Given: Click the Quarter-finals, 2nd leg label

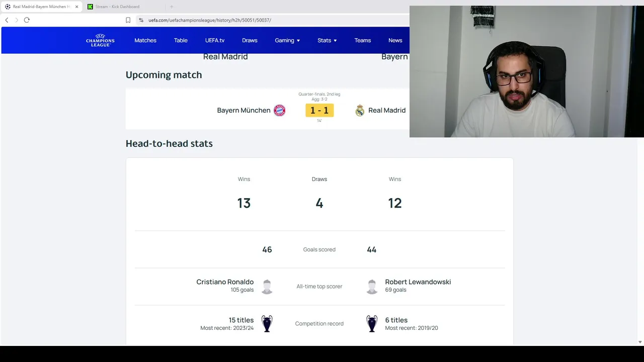Looking at the screenshot, I should click(319, 94).
